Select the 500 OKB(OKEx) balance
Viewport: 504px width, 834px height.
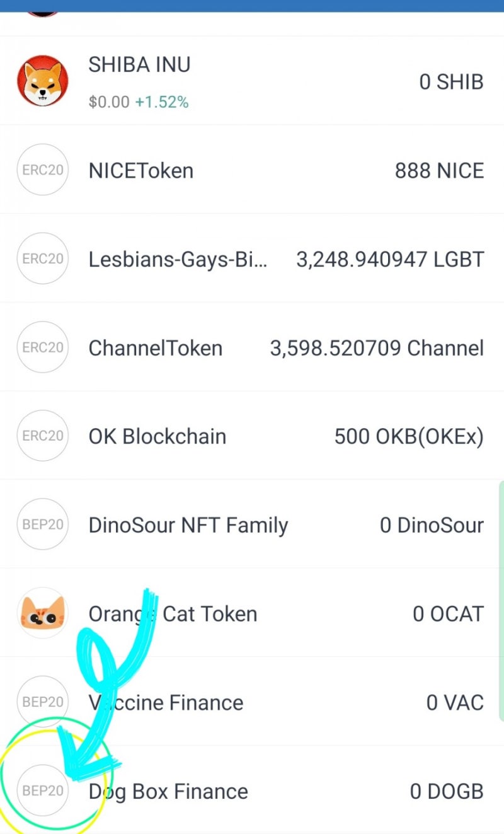click(x=409, y=436)
